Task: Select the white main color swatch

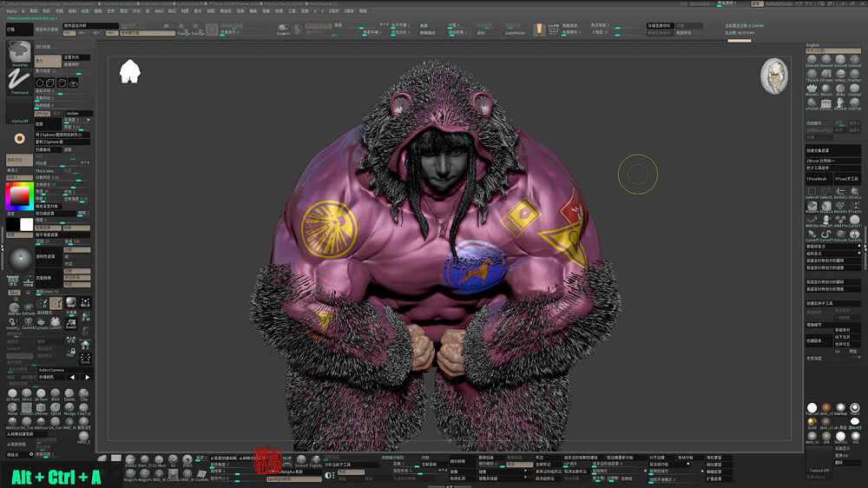Action: pyautogui.click(x=26, y=224)
